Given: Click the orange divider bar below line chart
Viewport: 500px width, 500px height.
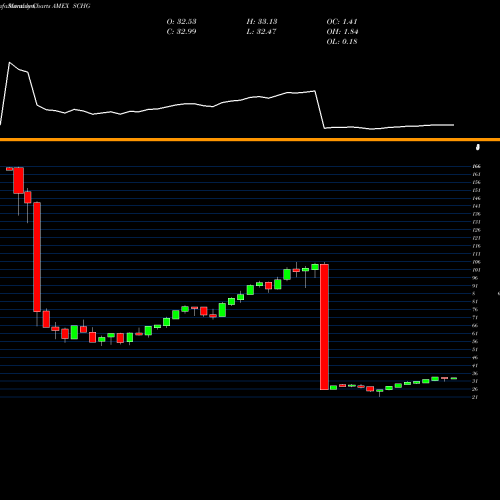Looking at the screenshot, I should [250, 139].
